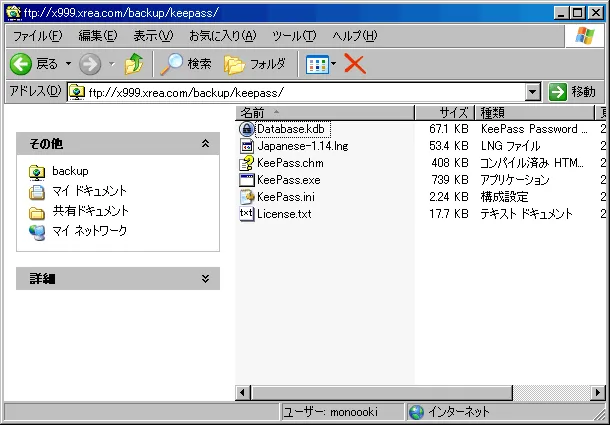Click the Go (移動) green arrow button
This screenshot has height=425, width=610.
[x=557, y=92]
